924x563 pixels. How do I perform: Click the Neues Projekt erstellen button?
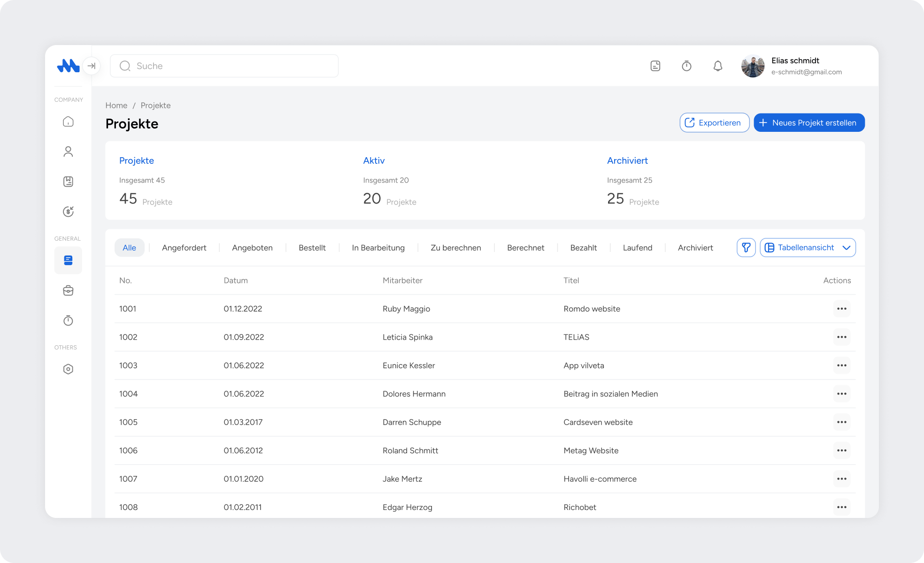coord(809,122)
